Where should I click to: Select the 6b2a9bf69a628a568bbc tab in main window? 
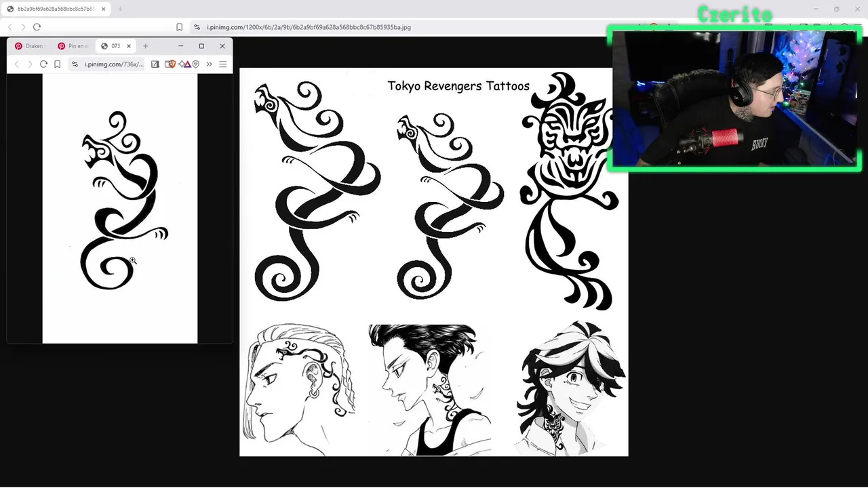pos(54,9)
